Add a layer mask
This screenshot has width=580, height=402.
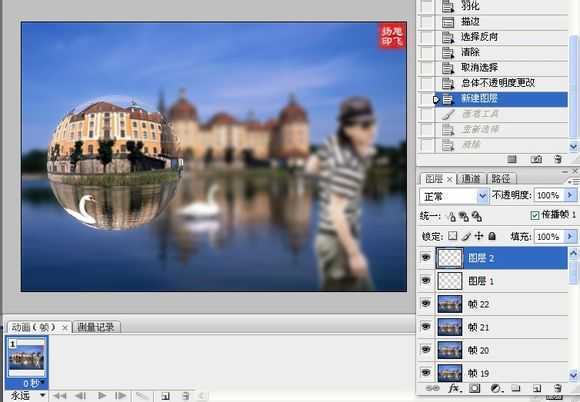point(475,388)
